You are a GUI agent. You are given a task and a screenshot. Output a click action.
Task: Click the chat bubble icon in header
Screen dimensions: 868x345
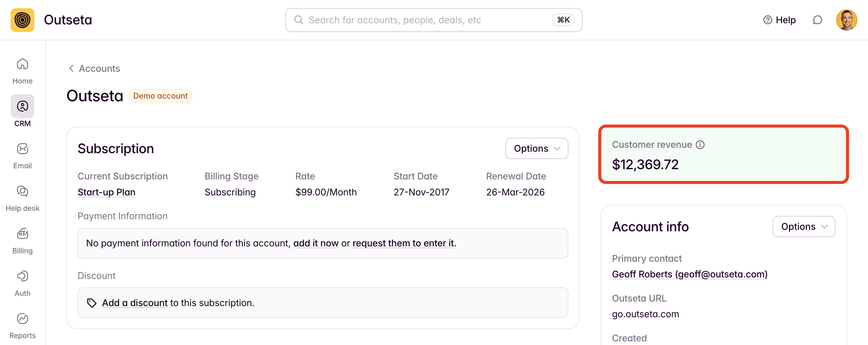click(x=817, y=20)
